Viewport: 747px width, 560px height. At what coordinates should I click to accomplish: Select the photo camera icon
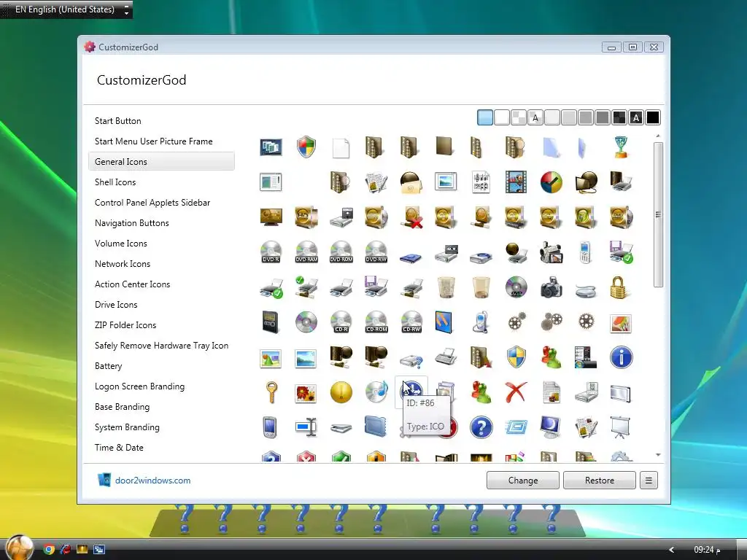[x=551, y=287]
